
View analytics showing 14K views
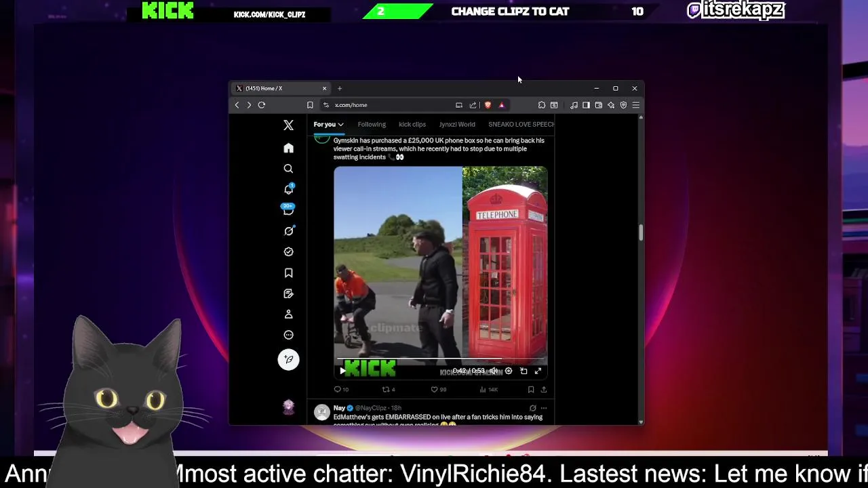(489, 389)
